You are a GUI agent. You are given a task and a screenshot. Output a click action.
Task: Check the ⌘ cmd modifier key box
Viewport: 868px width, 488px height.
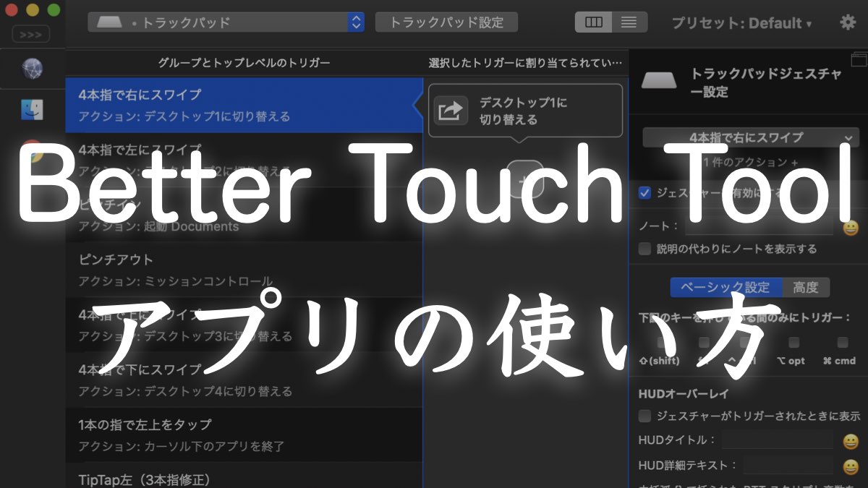coord(843,342)
